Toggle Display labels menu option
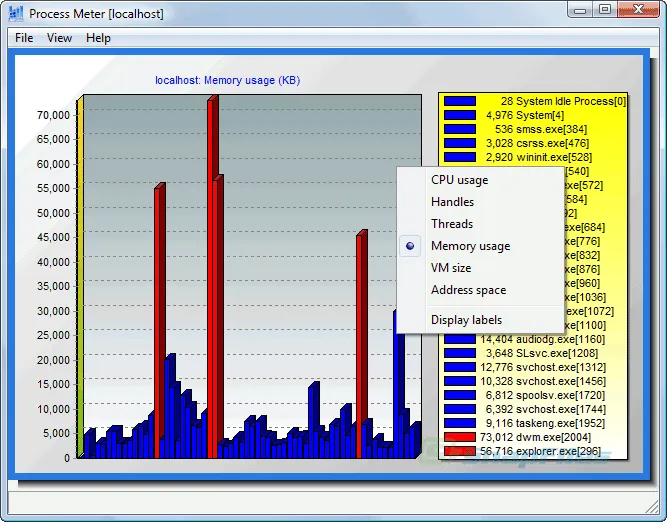Screen dimensions: 667x522 coord(480,320)
